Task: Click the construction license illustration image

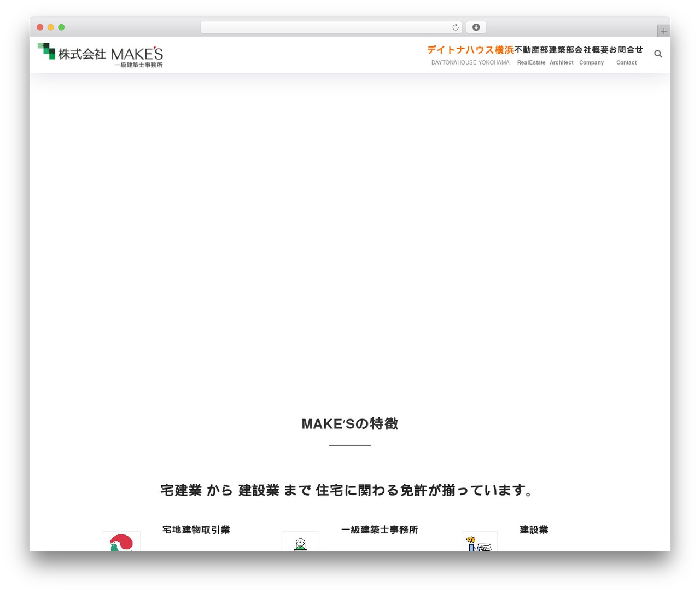Action: pos(480,542)
